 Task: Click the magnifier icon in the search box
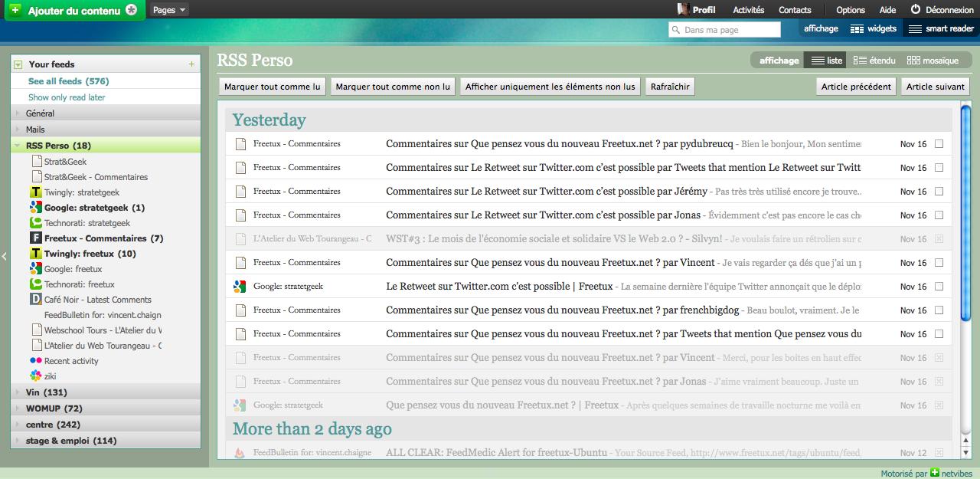[x=675, y=30]
